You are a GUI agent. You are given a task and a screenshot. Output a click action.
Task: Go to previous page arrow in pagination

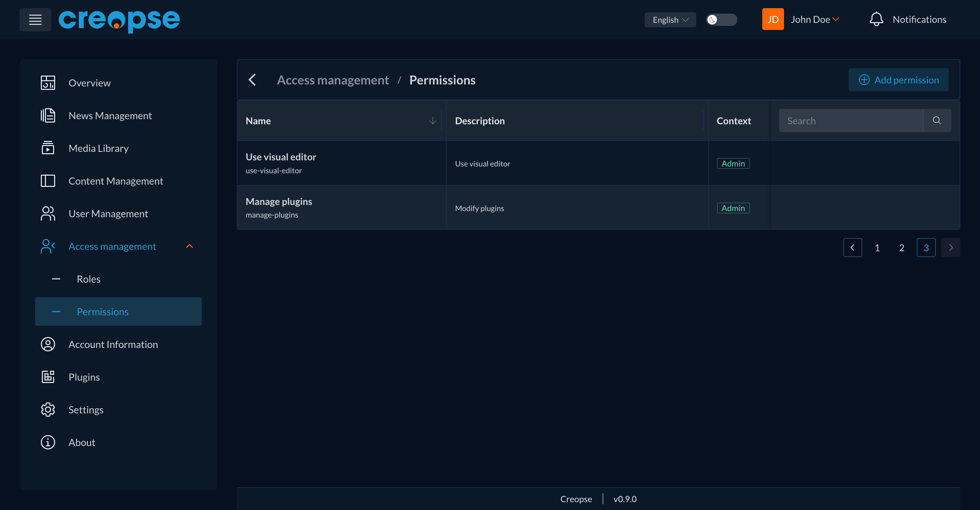coord(852,248)
